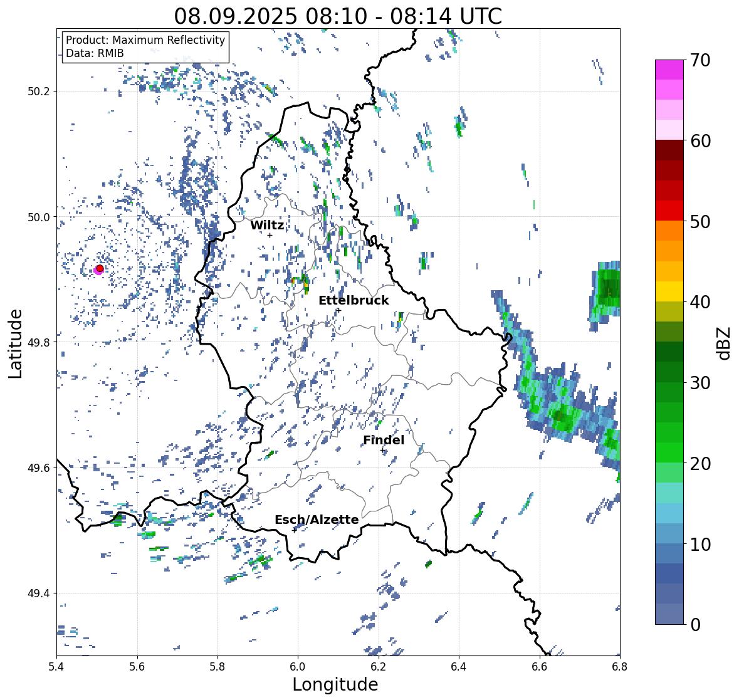Click the 50 value on the colorbar

pyautogui.click(x=700, y=221)
